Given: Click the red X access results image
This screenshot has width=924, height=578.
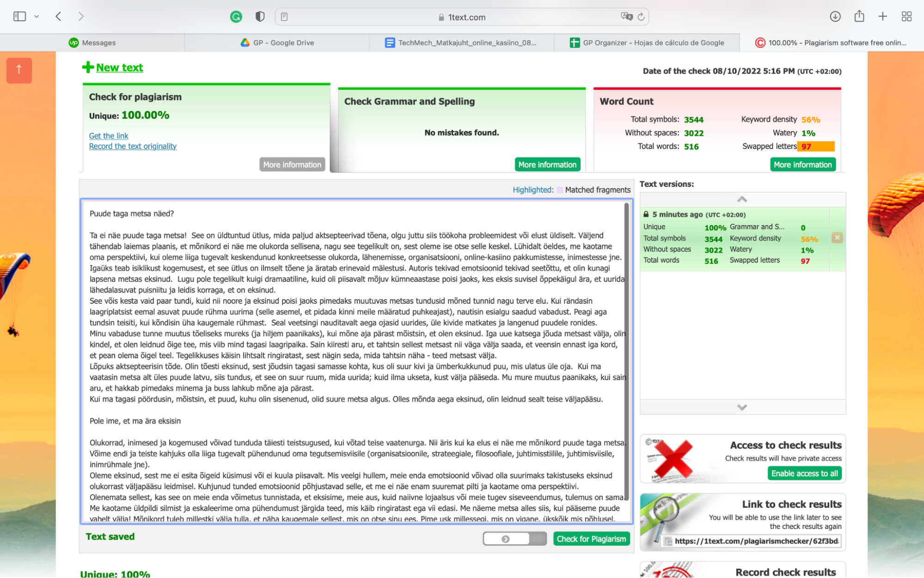Looking at the screenshot, I should 673,459.
